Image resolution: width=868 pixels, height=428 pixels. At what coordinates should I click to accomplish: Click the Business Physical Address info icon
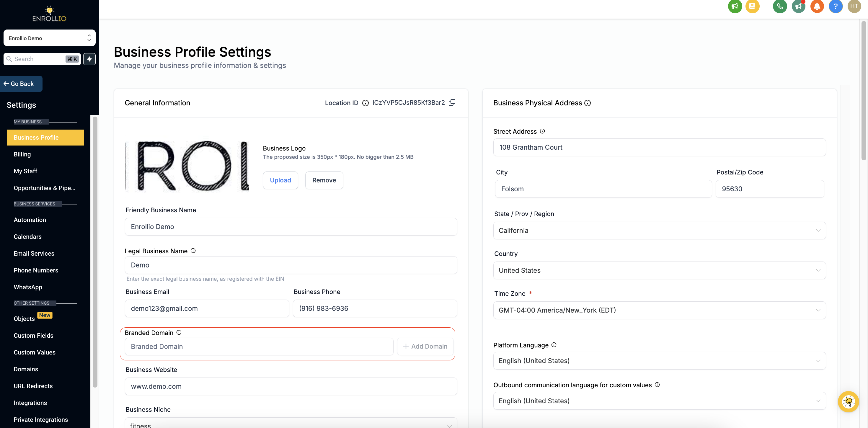click(x=587, y=103)
